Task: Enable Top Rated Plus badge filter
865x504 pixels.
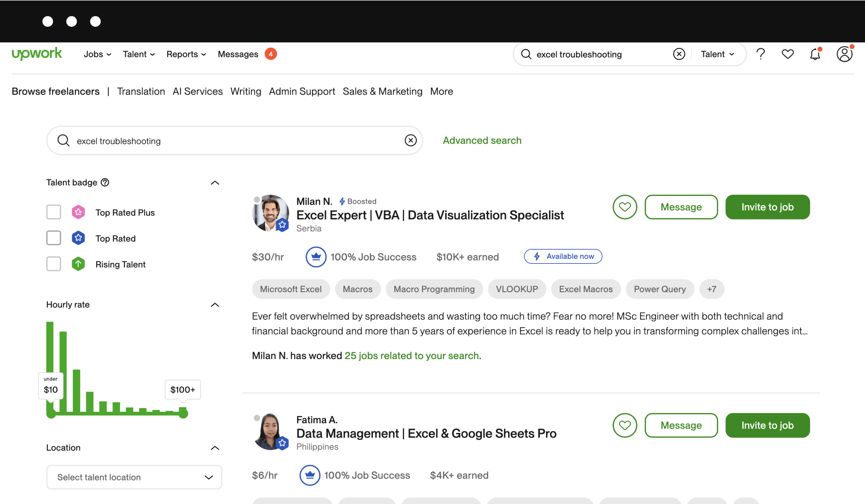Action: [53, 212]
